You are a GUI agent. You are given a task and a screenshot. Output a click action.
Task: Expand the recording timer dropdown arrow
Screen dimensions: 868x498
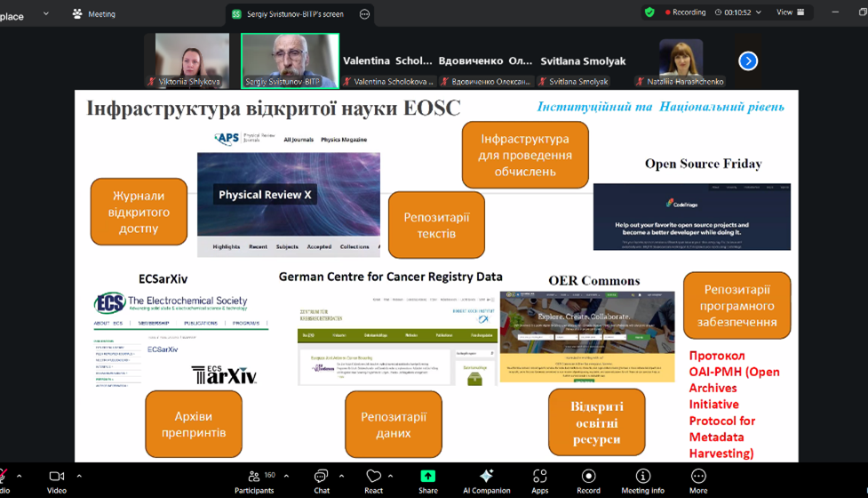(758, 12)
